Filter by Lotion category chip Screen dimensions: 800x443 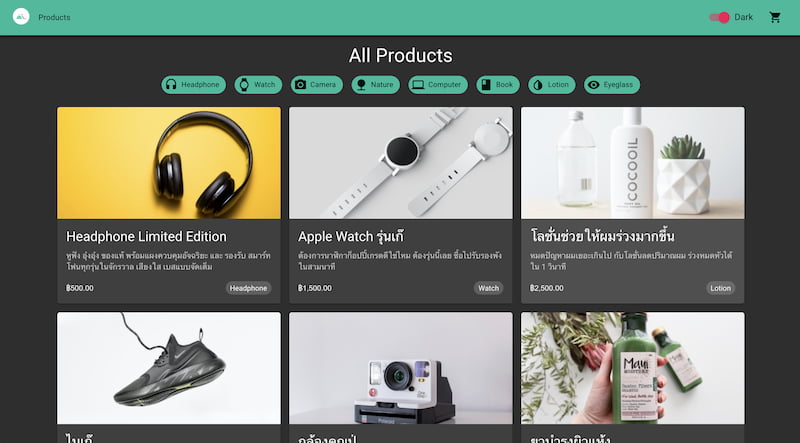click(552, 85)
